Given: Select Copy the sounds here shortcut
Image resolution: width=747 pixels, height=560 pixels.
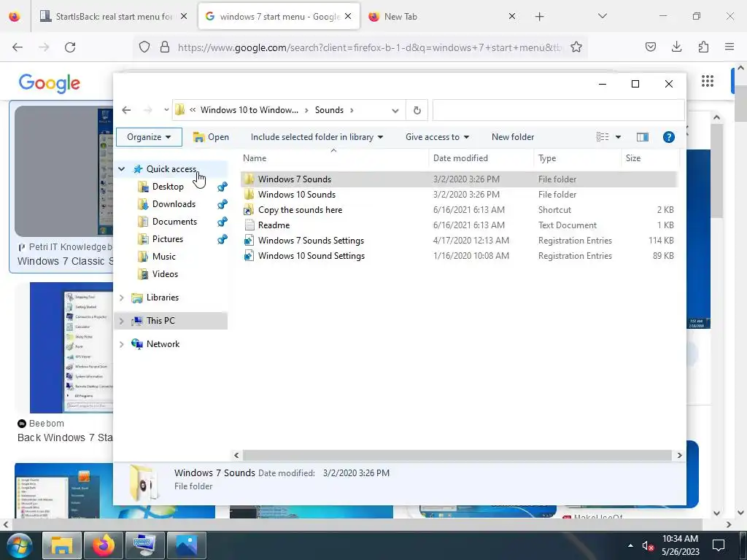Looking at the screenshot, I should coord(458,210).
